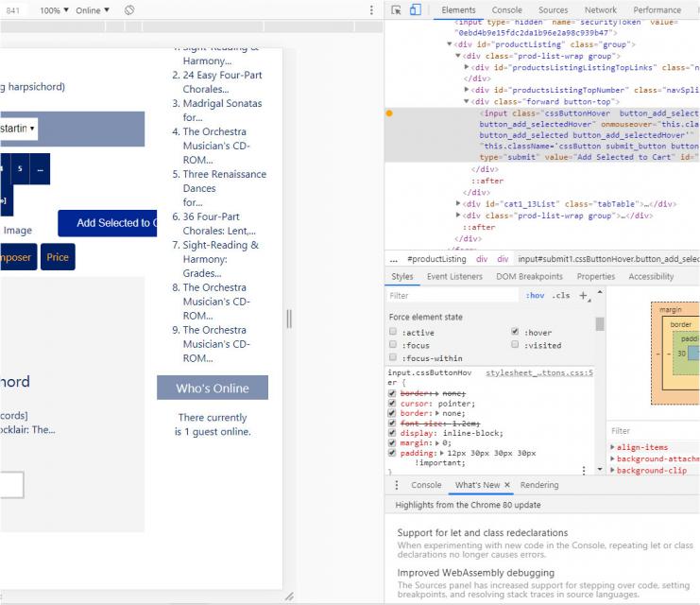The image size is (700, 605).
Task: Open cssButtonHover rule's more options dots
Action: pyautogui.click(x=584, y=470)
